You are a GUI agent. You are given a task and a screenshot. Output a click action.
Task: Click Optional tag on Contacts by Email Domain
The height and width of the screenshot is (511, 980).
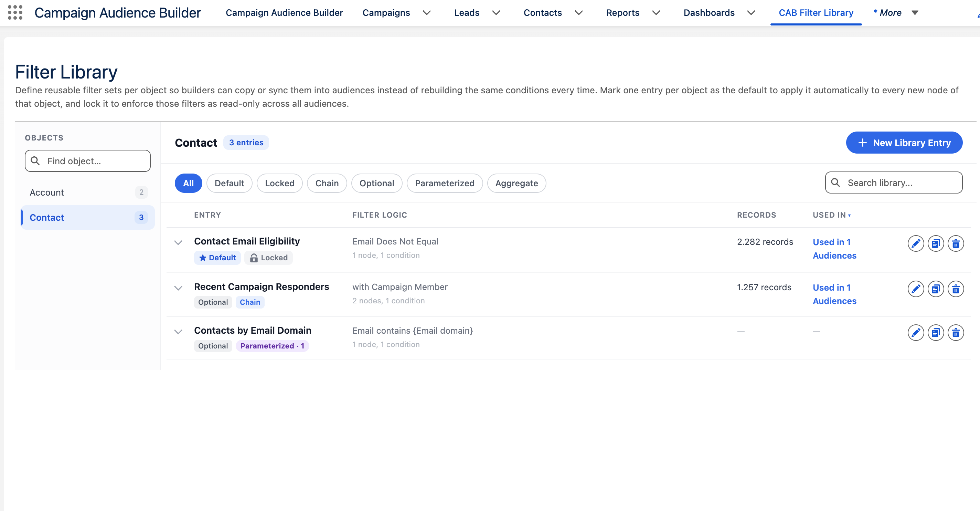click(213, 346)
